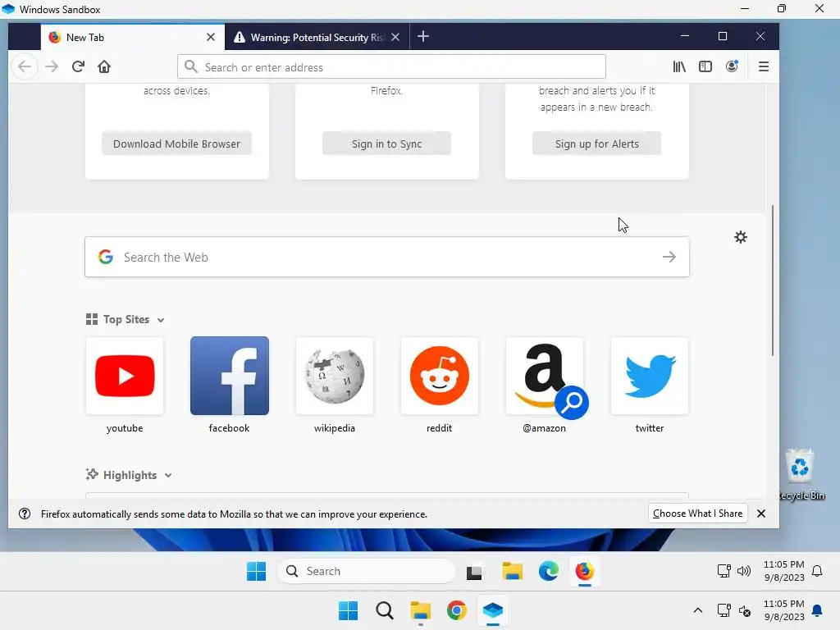Click the Download Mobile Browser button
840x630 pixels.
pyautogui.click(x=177, y=144)
